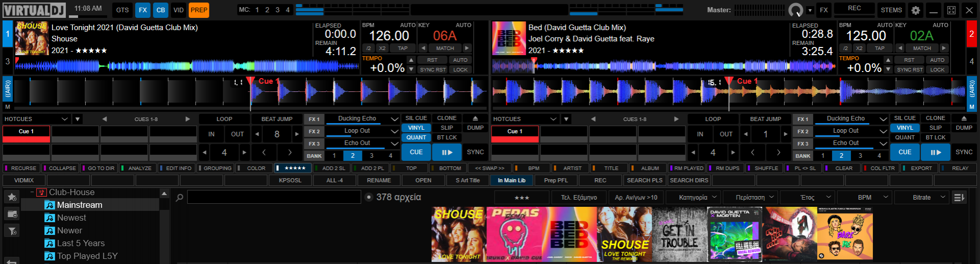The width and height of the screenshot is (980, 264).
Task: Click deck 2 song overview waveform
Action: [x=664, y=66]
